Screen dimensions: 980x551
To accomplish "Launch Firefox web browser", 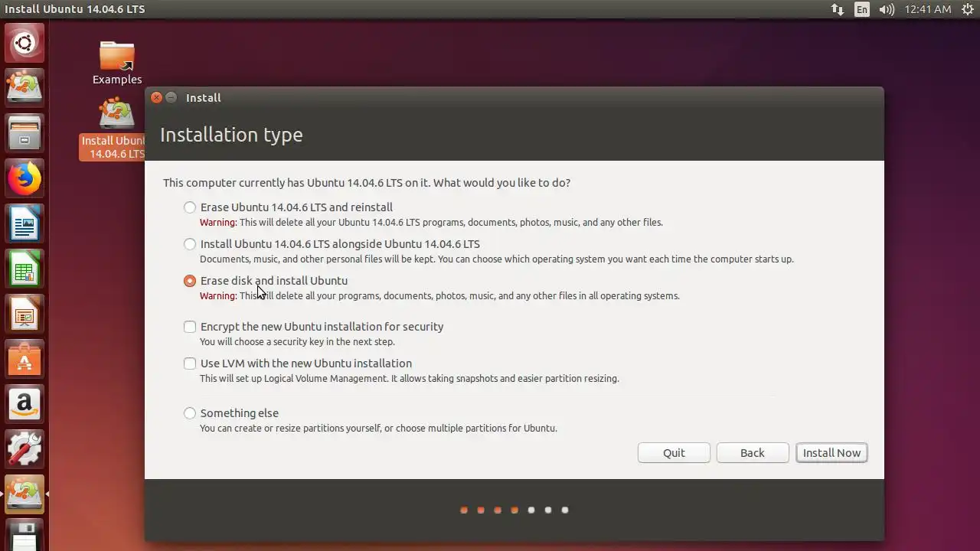I will click(x=24, y=179).
